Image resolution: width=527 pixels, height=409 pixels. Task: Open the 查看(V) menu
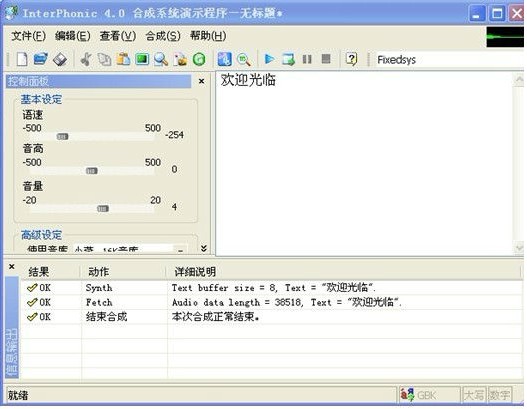(118, 36)
